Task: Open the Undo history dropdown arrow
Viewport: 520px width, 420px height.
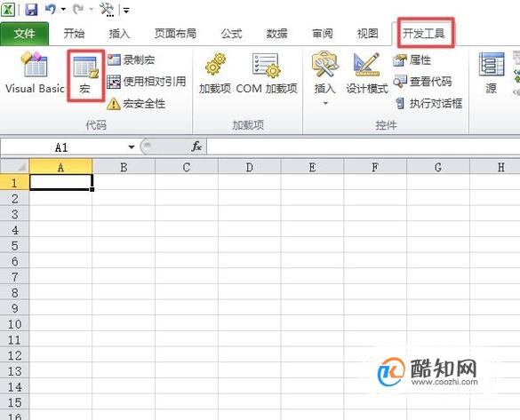Action: [63, 9]
